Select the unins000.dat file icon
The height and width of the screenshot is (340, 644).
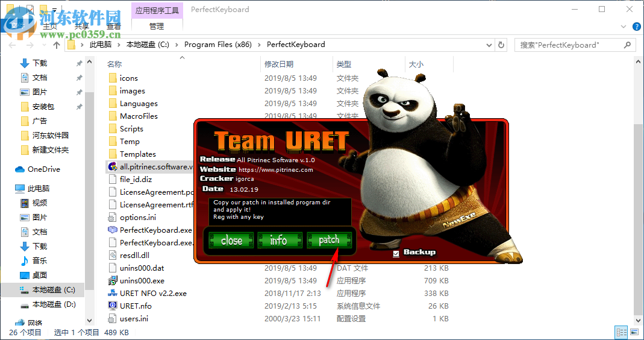click(x=113, y=268)
